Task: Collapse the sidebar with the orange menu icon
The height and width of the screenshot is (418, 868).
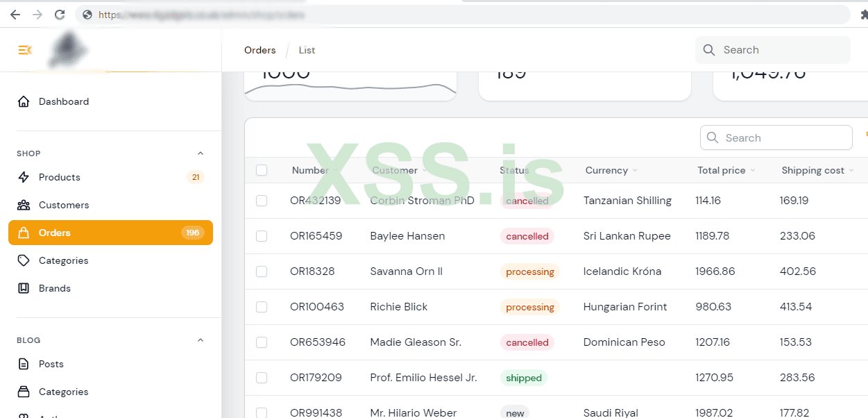Action: [25, 50]
